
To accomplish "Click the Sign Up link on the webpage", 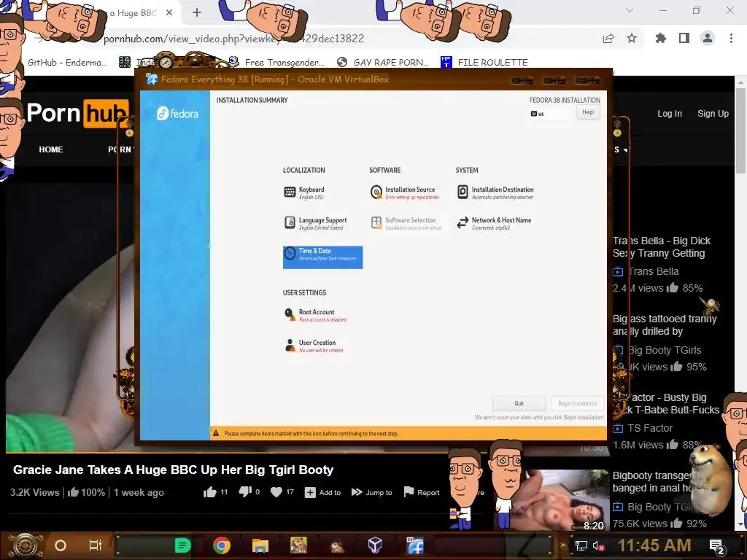I will (x=713, y=113).
